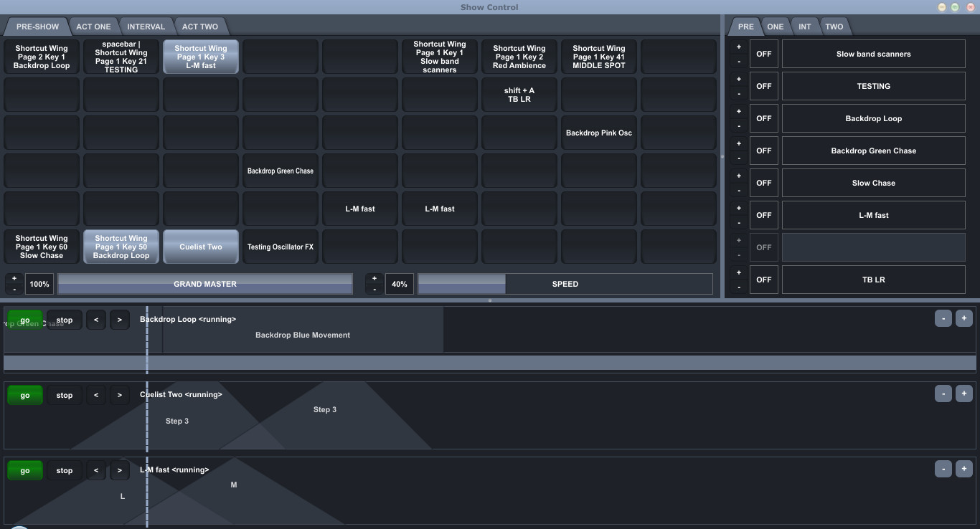Trigger the Red Ambience pad
The image size is (980, 529).
point(519,57)
